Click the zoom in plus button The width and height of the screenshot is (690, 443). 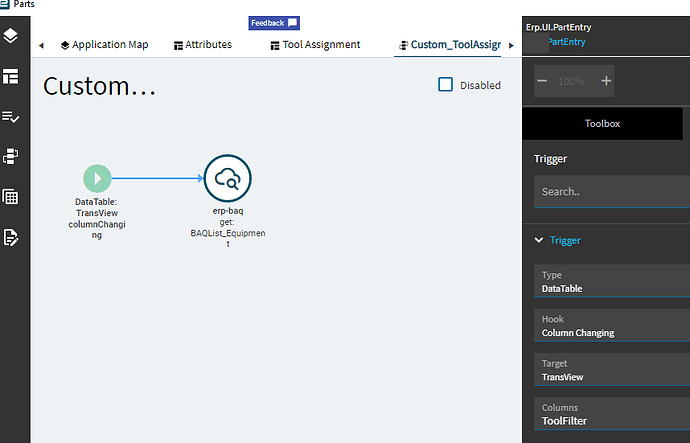coord(606,81)
